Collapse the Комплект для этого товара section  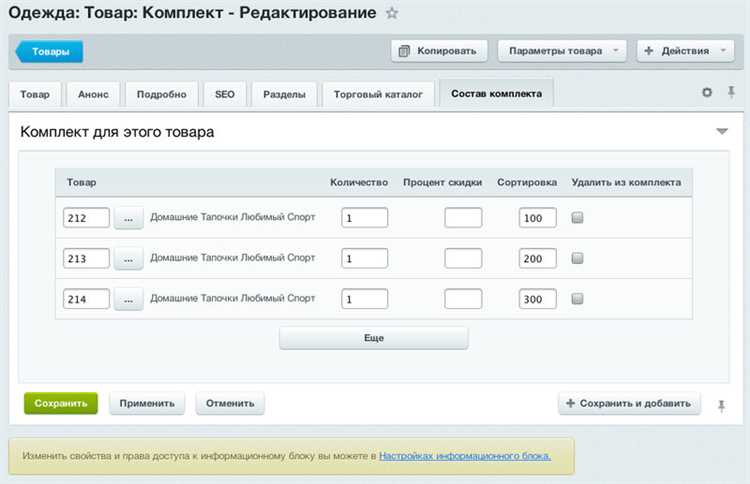722,131
